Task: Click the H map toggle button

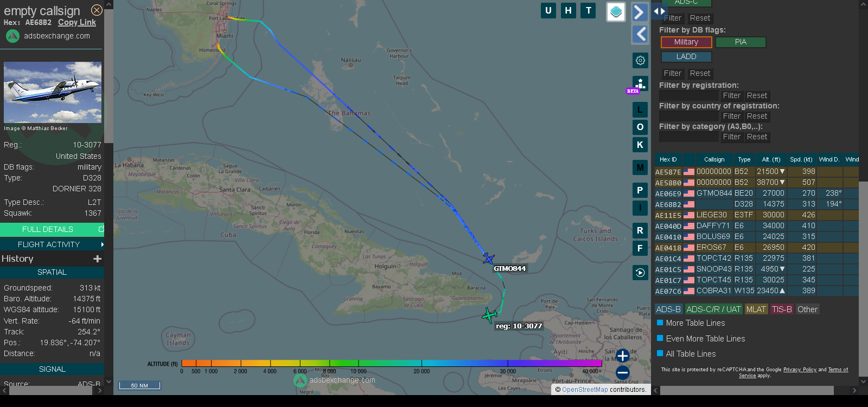Action: tap(568, 10)
